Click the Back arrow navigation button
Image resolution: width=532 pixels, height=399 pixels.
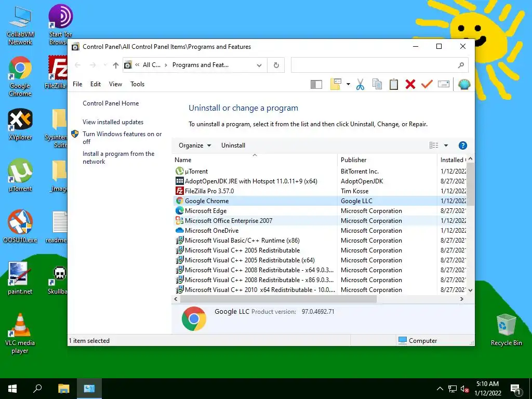point(77,65)
